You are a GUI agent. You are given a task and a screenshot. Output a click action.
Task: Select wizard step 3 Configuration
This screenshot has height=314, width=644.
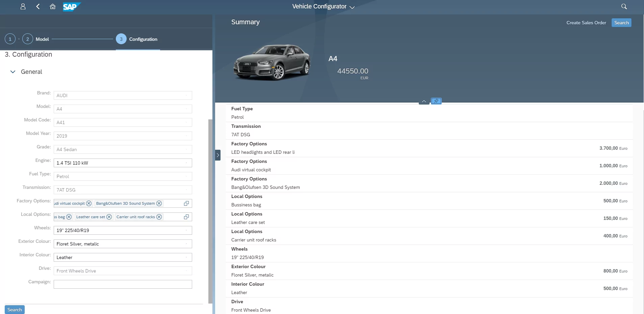pos(137,39)
